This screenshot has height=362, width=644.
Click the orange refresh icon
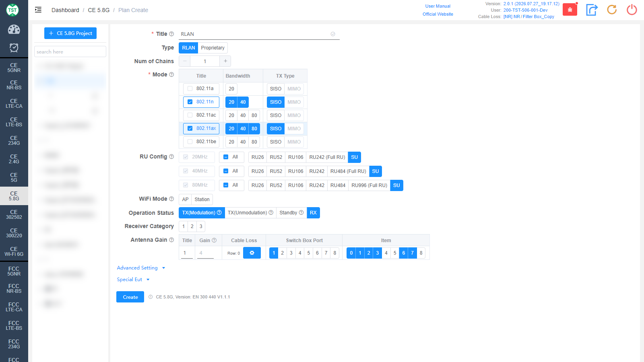(x=612, y=10)
